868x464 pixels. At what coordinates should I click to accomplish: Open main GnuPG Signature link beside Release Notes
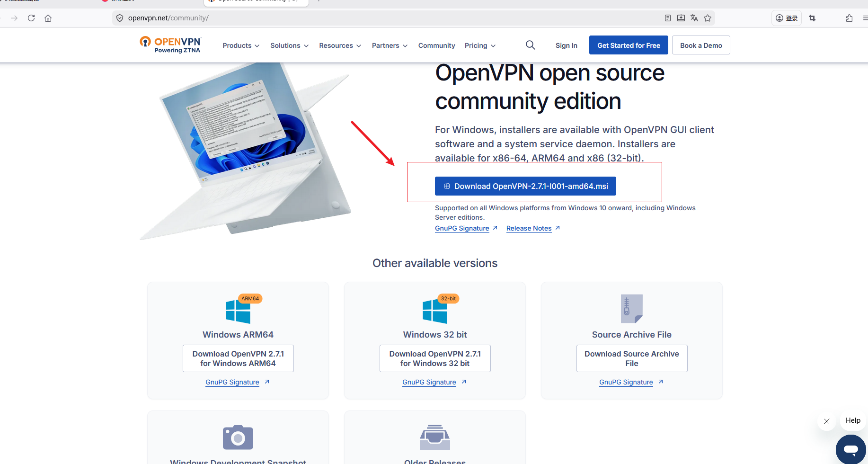click(462, 228)
